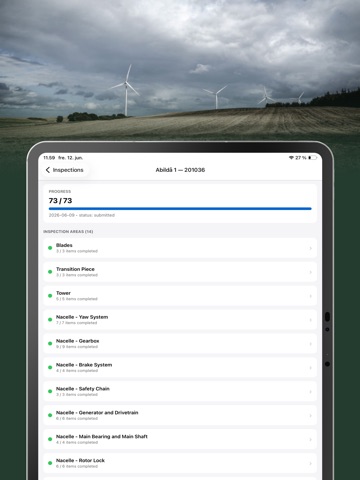The width and height of the screenshot is (360, 480).
Task: Click the PROGRESS label
Action: (60, 192)
